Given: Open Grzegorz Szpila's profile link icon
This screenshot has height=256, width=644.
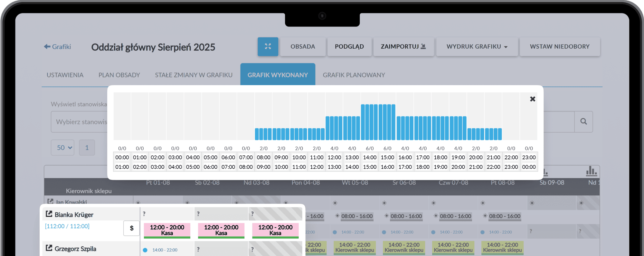Looking at the screenshot, I should 49,248.
